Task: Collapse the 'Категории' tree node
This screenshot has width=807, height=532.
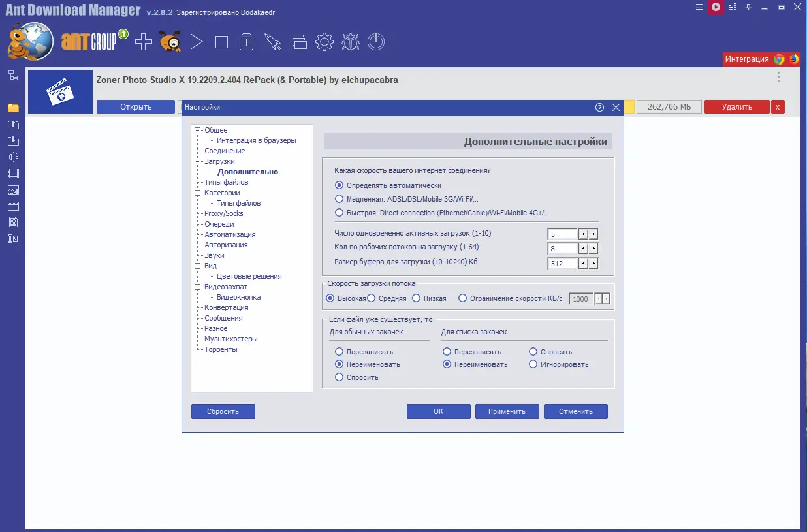Action: [x=198, y=193]
